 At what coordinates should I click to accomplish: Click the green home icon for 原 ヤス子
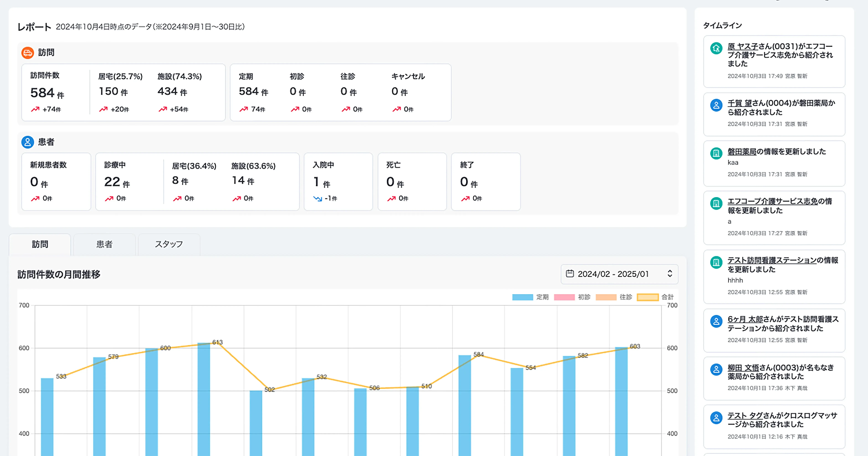716,48
